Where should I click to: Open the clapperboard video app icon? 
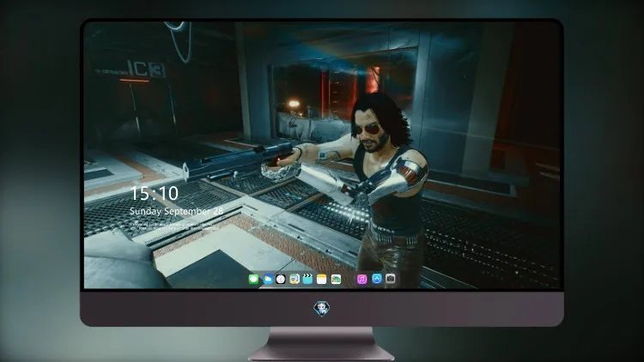coord(307,279)
